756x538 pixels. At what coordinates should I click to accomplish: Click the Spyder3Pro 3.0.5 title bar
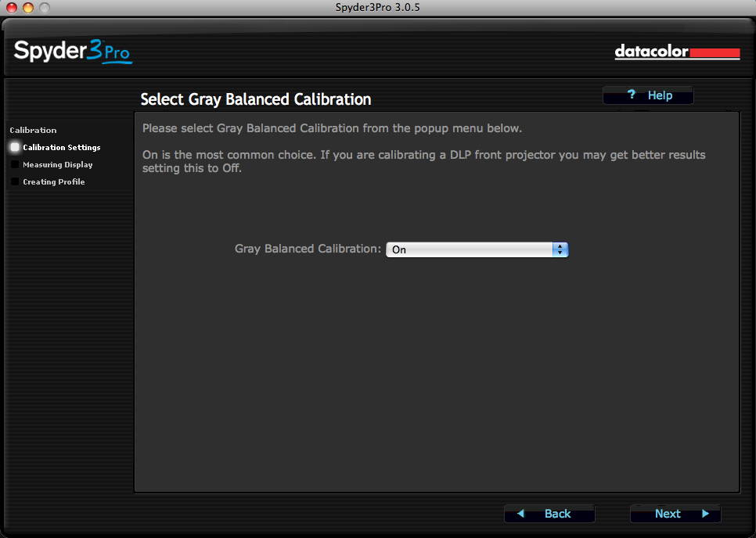tap(378, 8)
